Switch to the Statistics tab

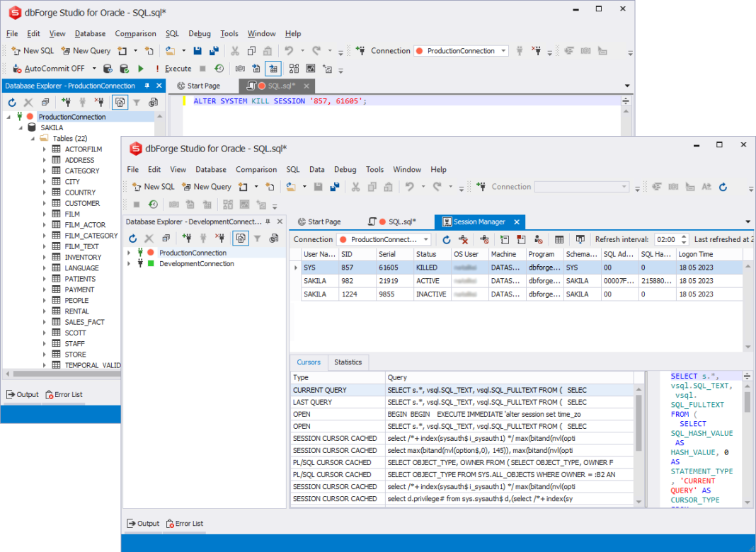(348, 362)
